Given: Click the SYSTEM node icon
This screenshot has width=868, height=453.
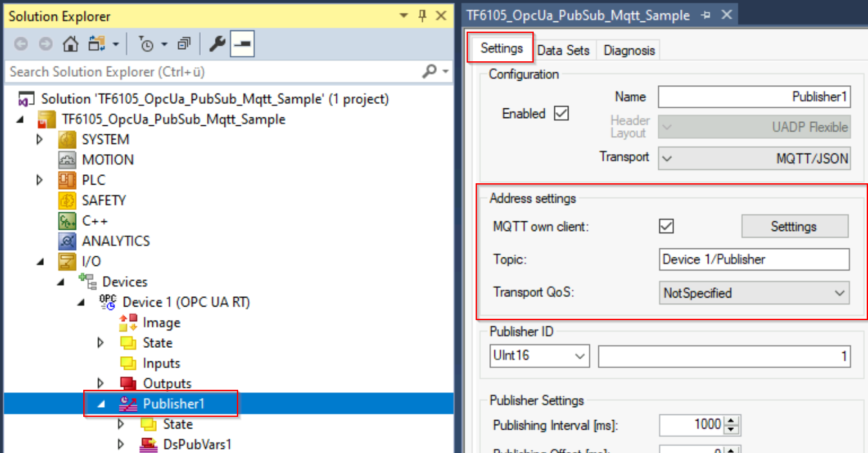Looking at the screenshot, I should point(67,139).
